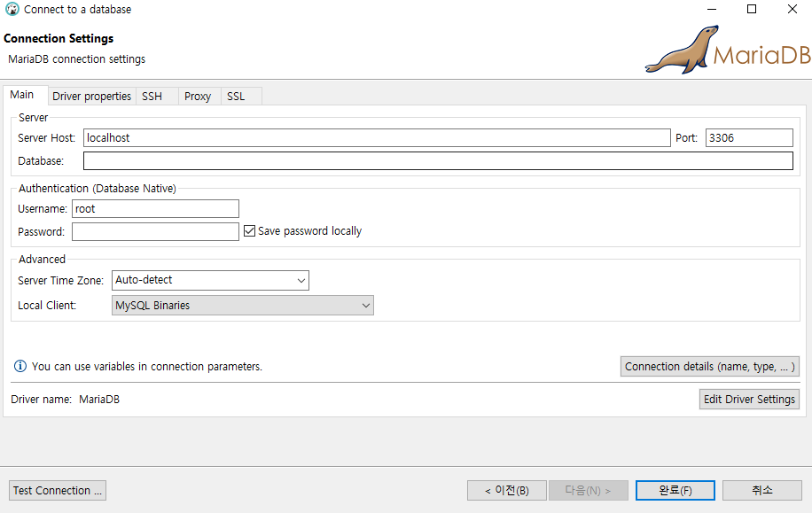812x513 pixels.
Task: Click the 'Connection Settings' heading
Action: pos(59,38)
